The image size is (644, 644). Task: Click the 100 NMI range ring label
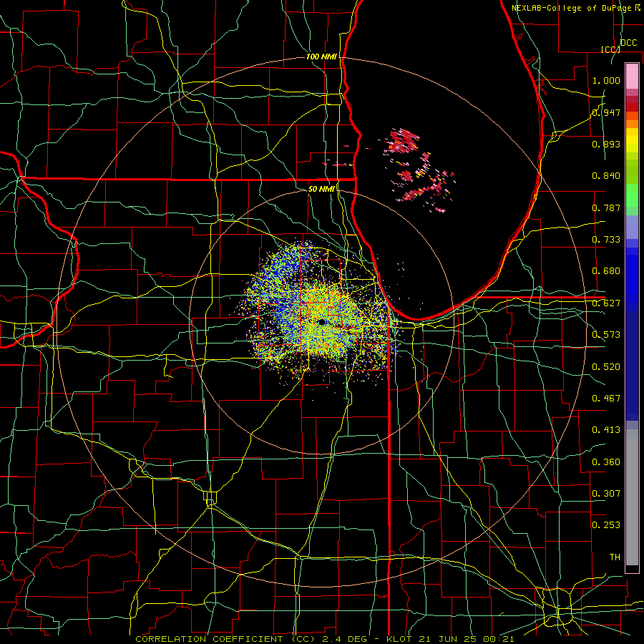tap(321, 57)
